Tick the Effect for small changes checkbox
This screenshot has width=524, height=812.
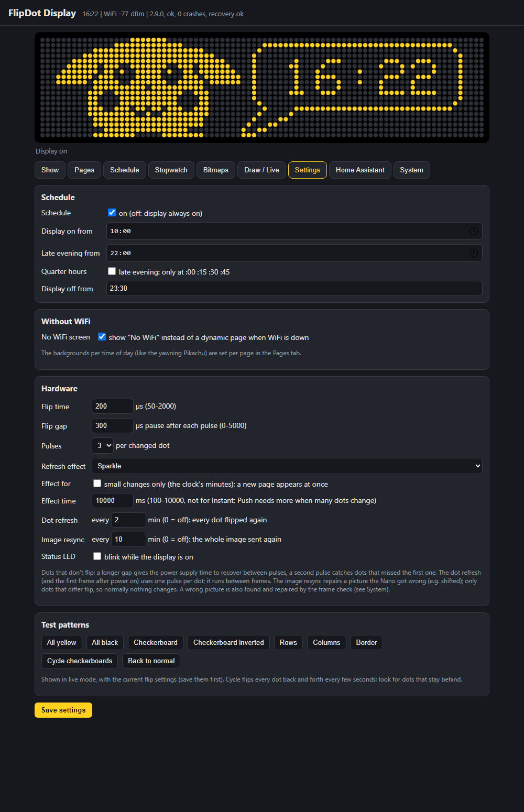click(97, 484)
